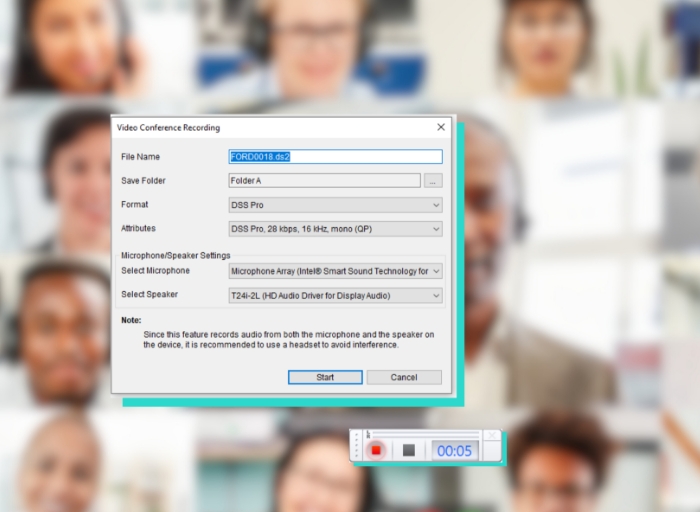Click the red record button
The height and width of the screenshot is (512, 700).
tap(376, 451)
